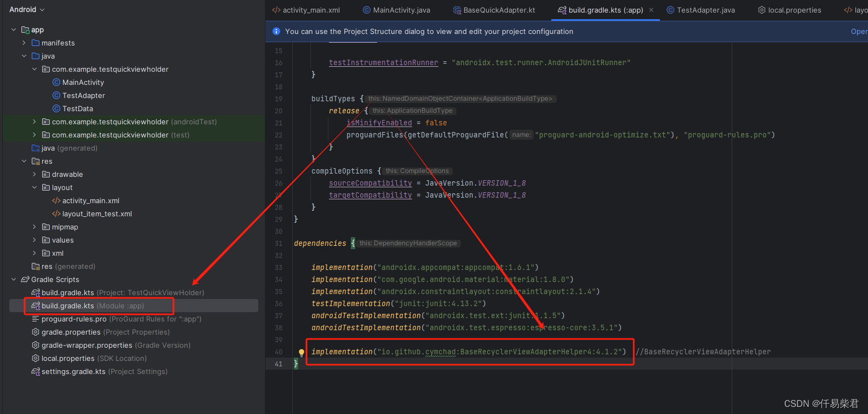Click the compileOptions block keyword
Viewport: 868px width, 414px height.
(x=342, y=171)
